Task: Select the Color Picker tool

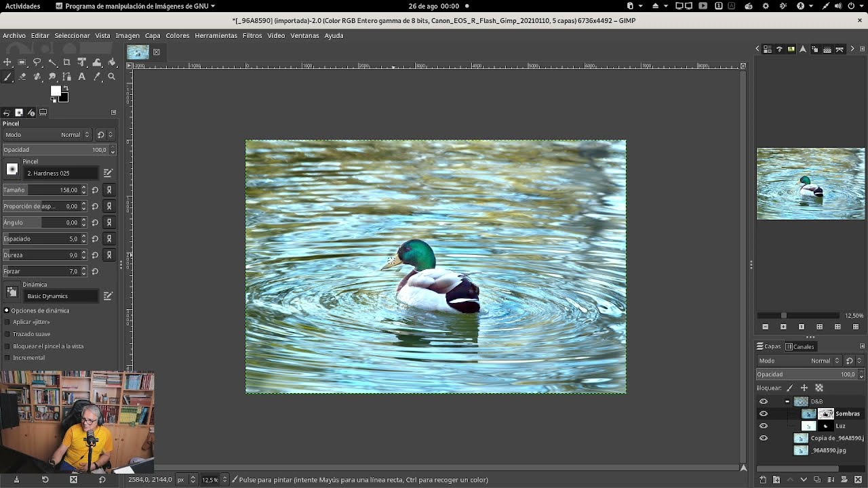Action: 97,77
